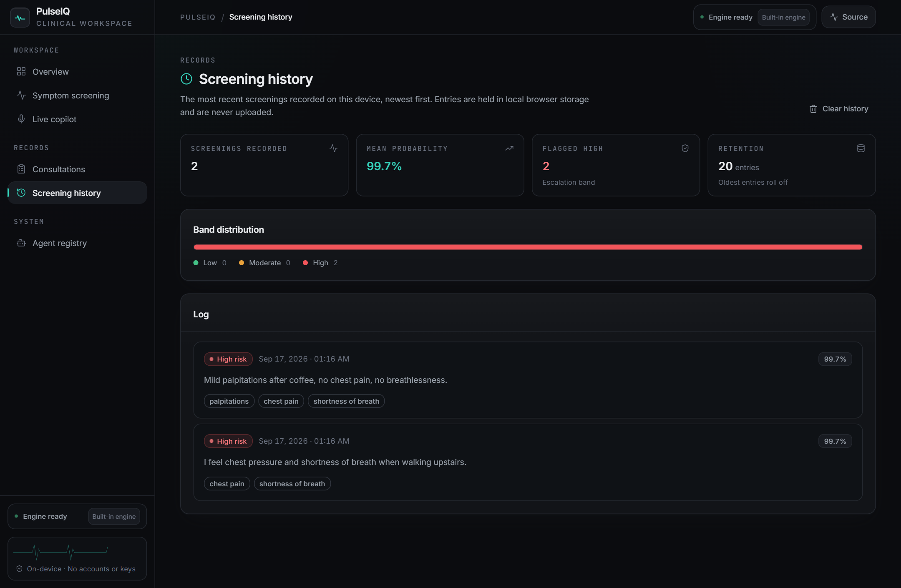This screenshot has width=901, height=588.
Task: Click the trend arrow icon on Mean Probability card
Action: pyautogui.click(x=509, y=148)
